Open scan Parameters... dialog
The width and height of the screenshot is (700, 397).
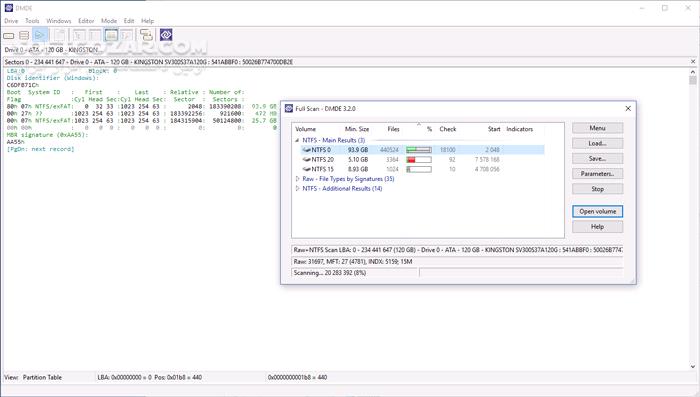coord(597,174)
